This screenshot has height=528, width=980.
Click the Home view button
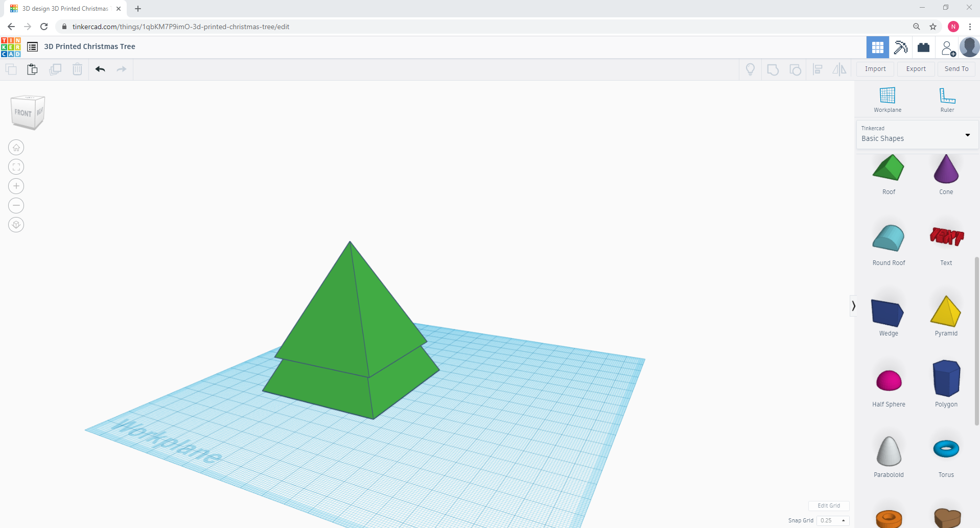tap(16, 148)
